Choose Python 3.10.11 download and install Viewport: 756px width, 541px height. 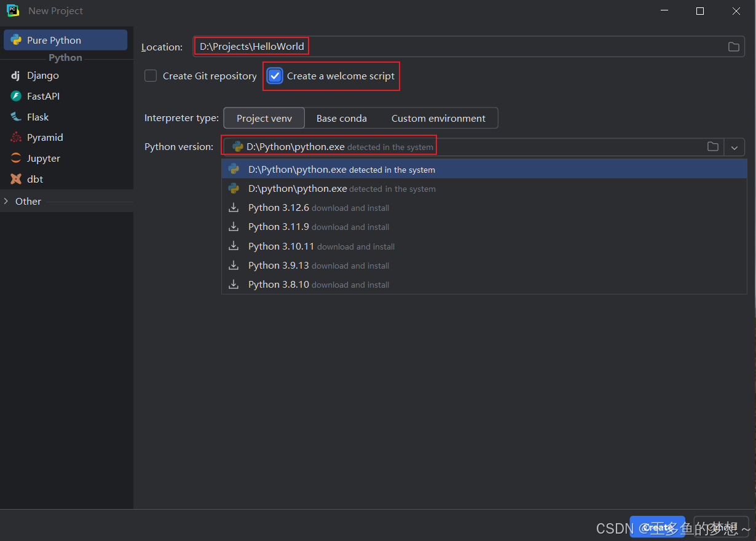[x=484, y=247]
